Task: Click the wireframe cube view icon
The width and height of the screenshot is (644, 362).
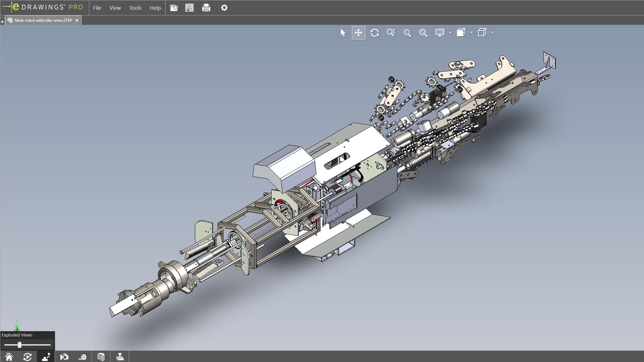Action: 482,33
